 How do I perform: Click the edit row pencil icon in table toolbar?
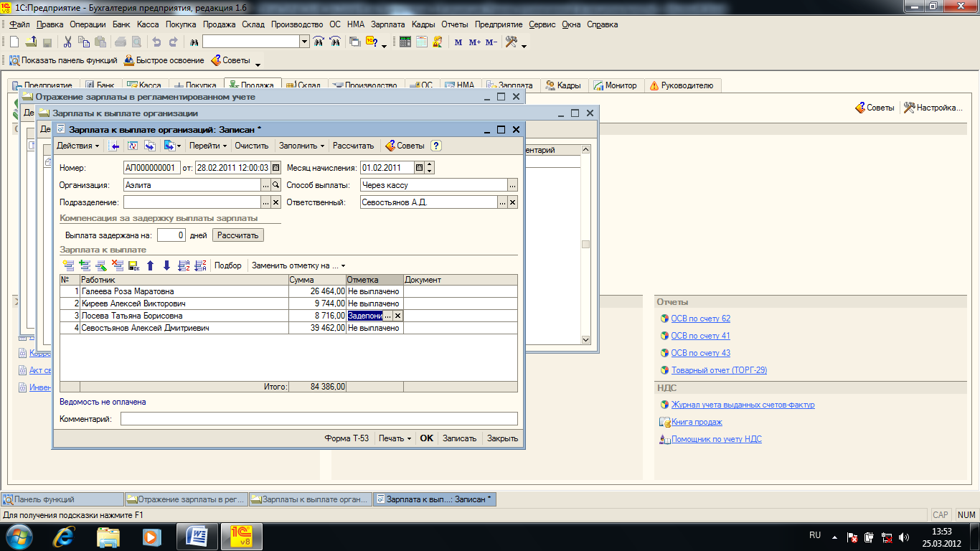tap(101, 265)
